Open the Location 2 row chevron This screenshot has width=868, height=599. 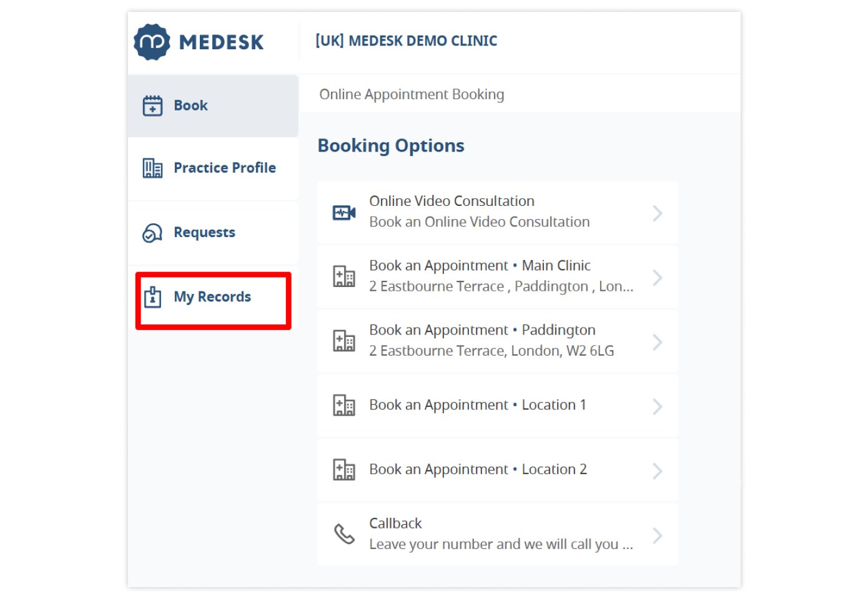(658, 471)
